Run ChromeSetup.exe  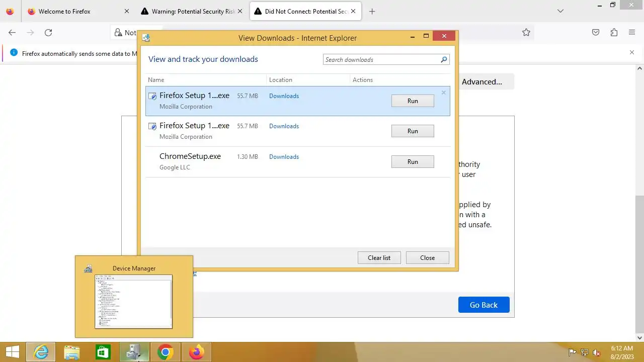click(x=413, y=161)
